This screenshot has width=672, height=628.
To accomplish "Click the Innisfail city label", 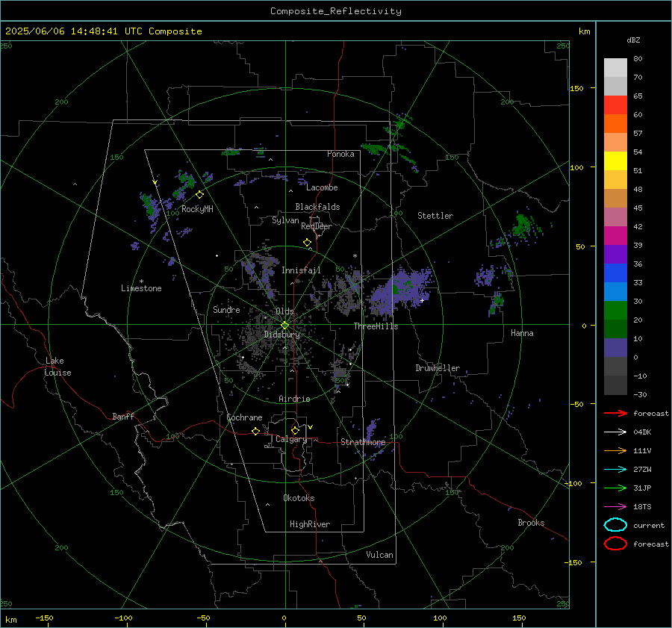I will point(301,270).
